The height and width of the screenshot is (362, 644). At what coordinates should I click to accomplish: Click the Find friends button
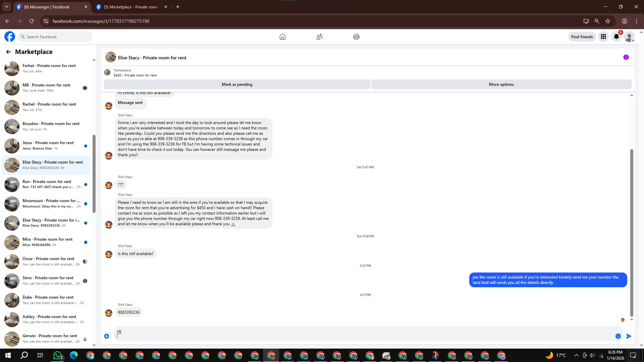[x=582, y=37]
